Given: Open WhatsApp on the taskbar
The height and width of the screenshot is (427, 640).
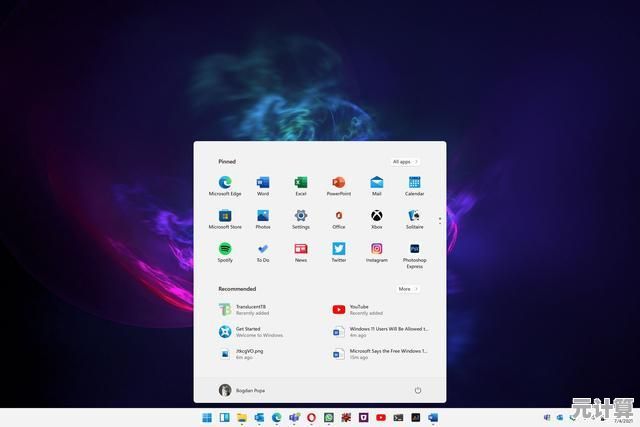Looking at the screenshot, I should pyautogui.click(x=329, y=417).
